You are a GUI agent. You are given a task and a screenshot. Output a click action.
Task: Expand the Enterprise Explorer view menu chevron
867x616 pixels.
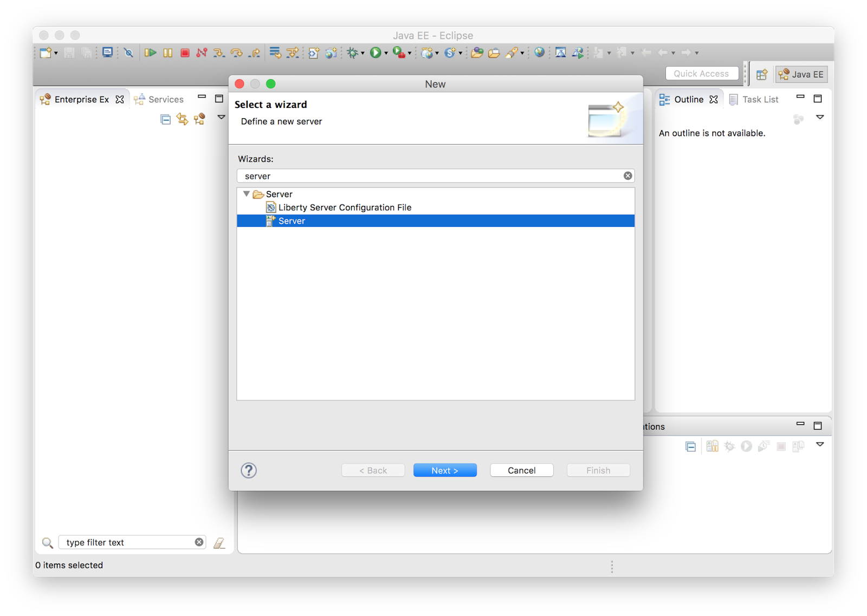coord(221,117)
